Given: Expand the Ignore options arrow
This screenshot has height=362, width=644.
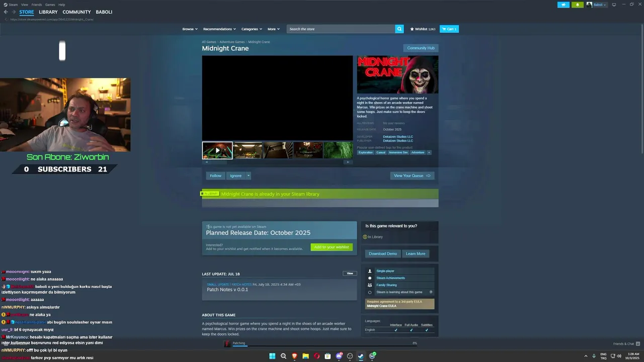Looking at the screenshot, I should [x=248, y=175].
